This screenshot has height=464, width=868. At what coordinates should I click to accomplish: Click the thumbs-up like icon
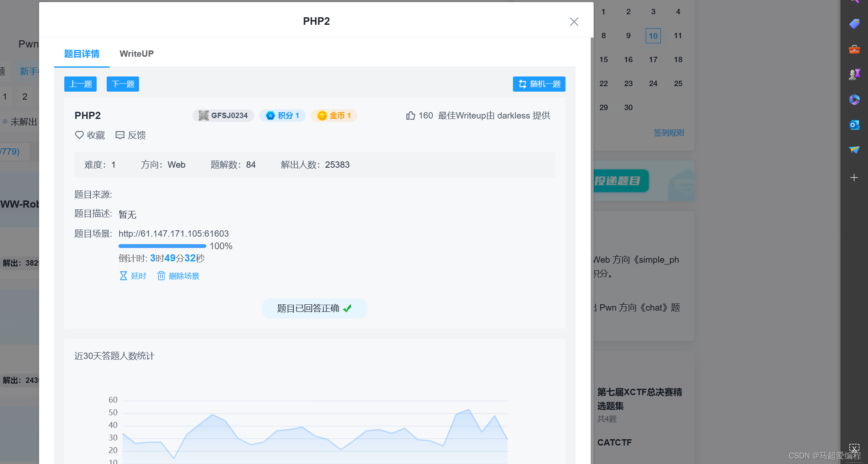(x=410, y=116)
